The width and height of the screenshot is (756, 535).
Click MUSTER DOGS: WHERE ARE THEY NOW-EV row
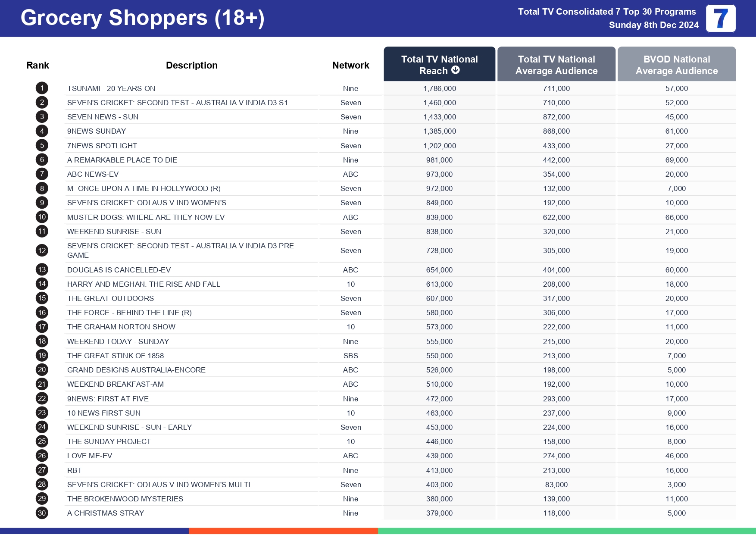pyautogui.click(x=146, y=217)
